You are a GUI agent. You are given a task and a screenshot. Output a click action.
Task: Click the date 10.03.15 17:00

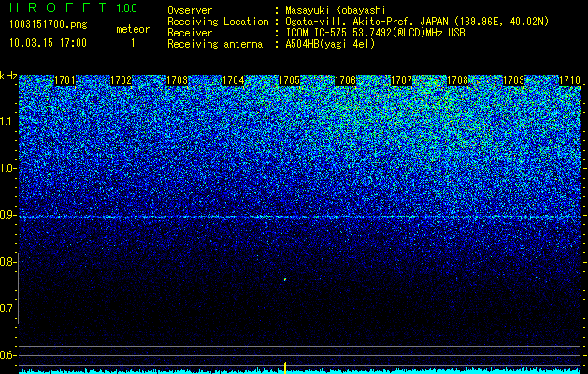pos(48,43)
